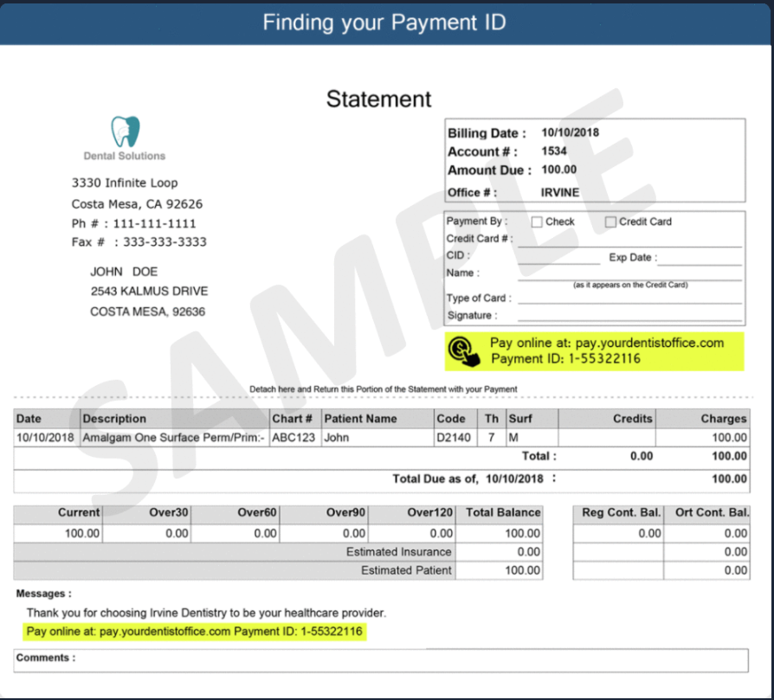Click the Dental Solutions tooth logo
Image resolution: width=774 pixels, height=700 pixels.
click(126, 132)
